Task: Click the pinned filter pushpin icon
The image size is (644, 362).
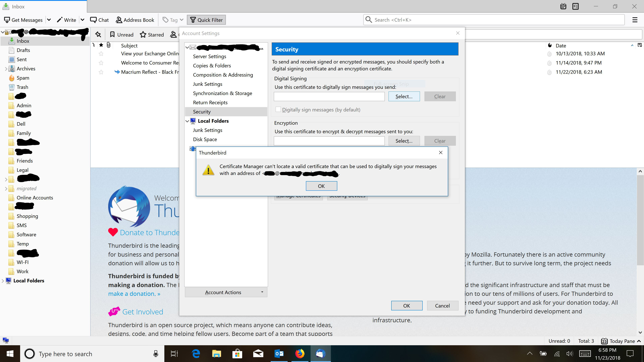Action: 98,35
